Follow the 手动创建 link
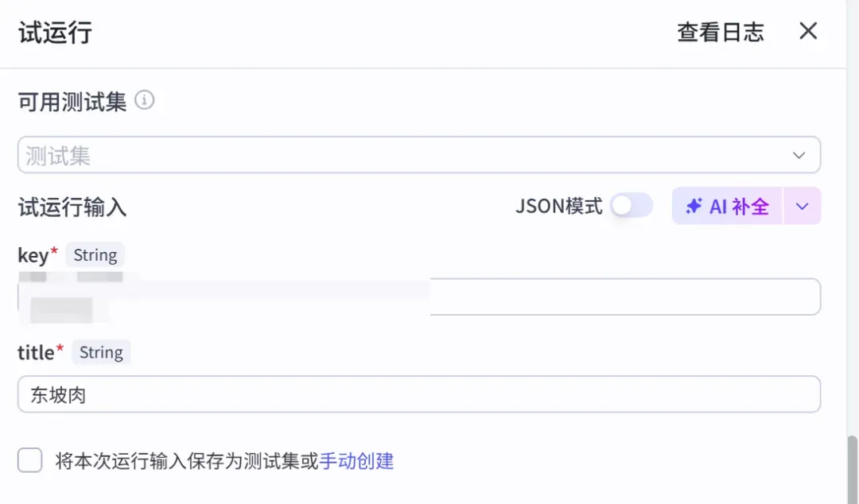 356,461
